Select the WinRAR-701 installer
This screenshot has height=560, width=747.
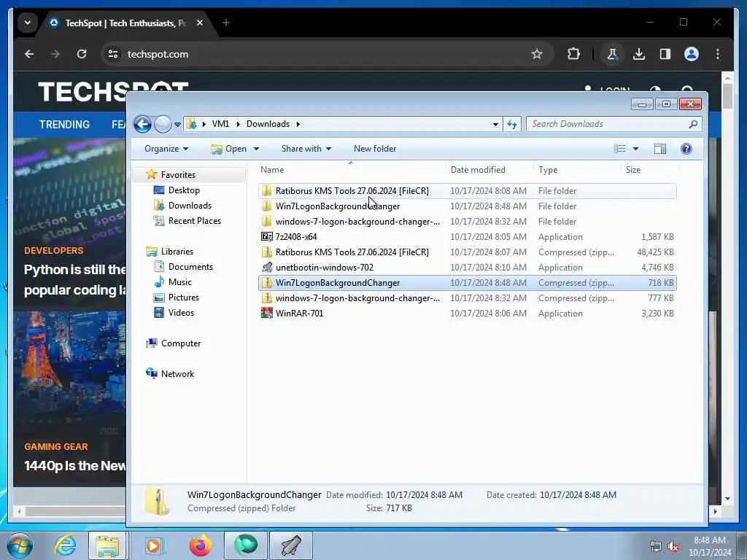[x=468, y=314]
